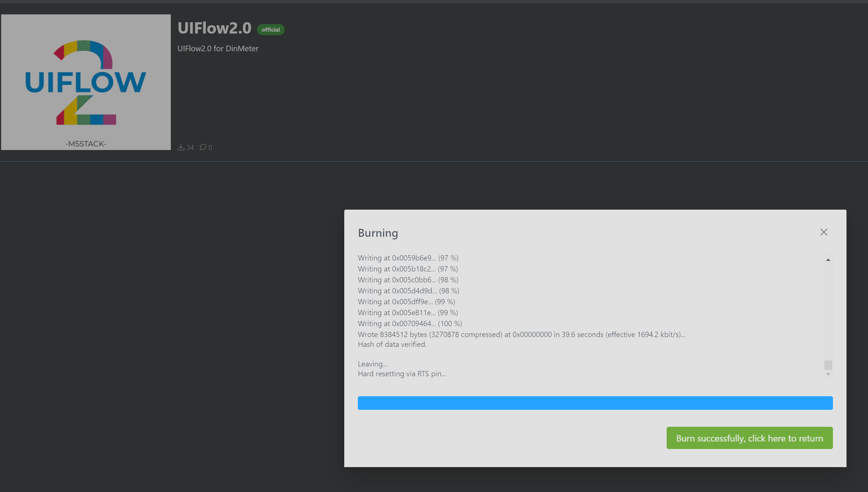Click the Burning dialog heading

point(378,233)
